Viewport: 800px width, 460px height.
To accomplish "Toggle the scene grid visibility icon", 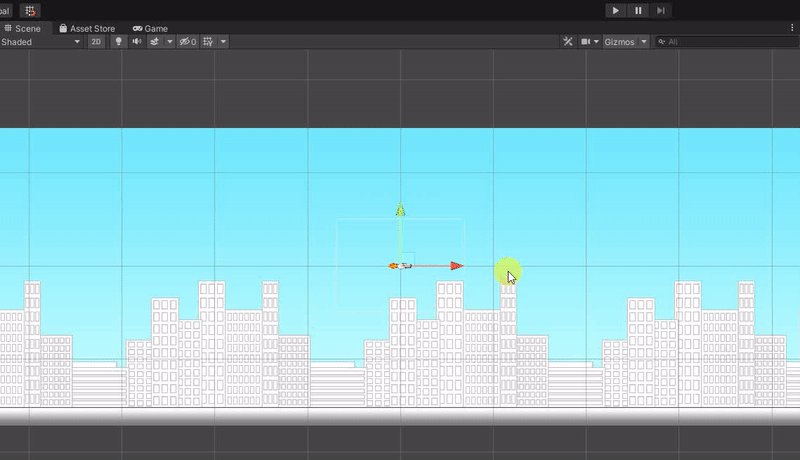I will pos(208,42).
